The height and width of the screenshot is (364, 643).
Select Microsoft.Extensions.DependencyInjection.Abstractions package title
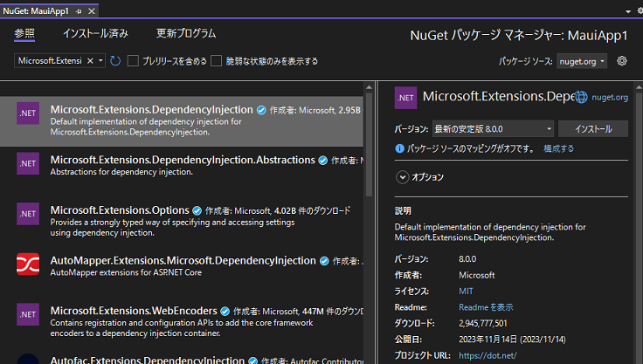click(183, 160)
